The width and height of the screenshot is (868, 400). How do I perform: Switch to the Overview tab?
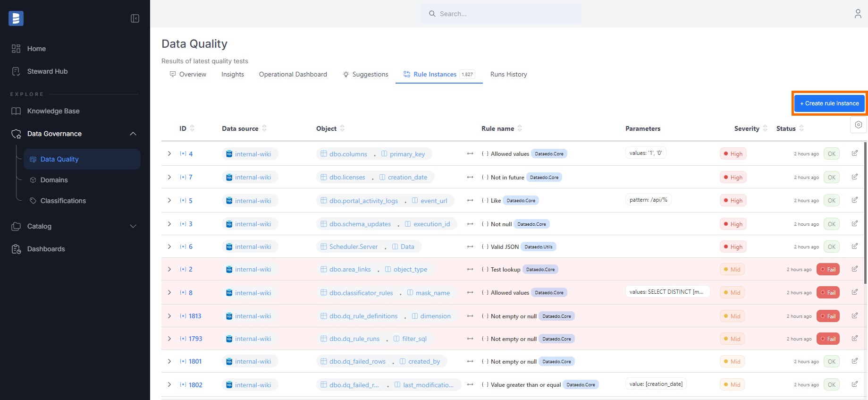[188, 74]
